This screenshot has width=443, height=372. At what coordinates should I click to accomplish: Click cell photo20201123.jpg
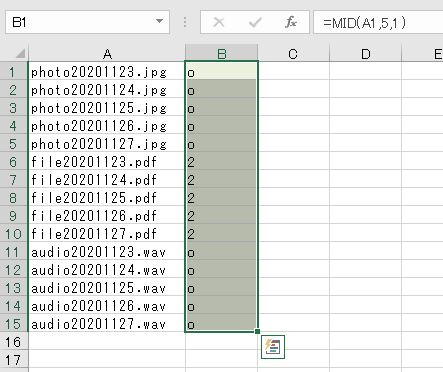click(107, 72)
